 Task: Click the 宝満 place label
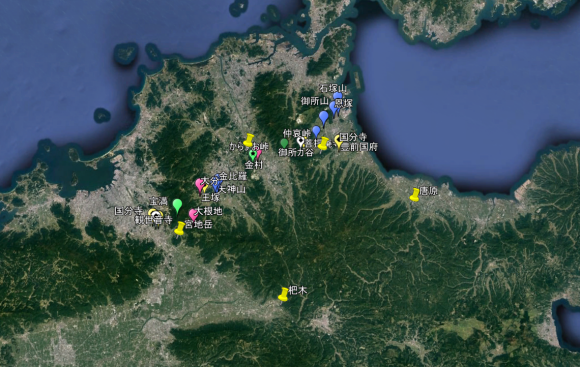[158, 202]
